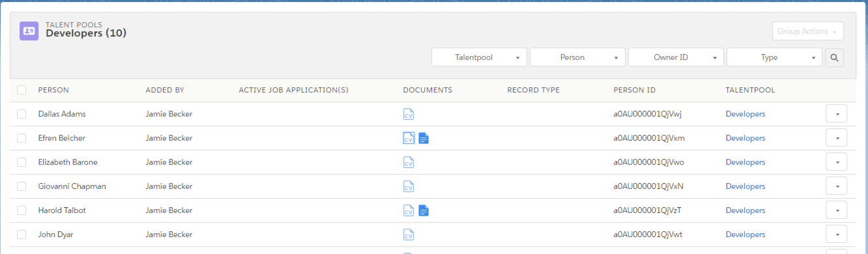The image size is (868, 254).
Task: Open Elizabeth Barone CV document icon
Action: 409,162
